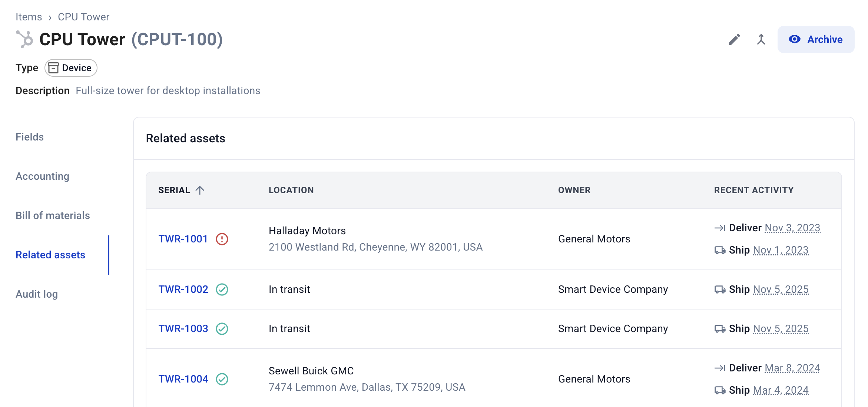Navigate to Items breadcrumb
Screen dimensions: 868x407
[29, 17]
